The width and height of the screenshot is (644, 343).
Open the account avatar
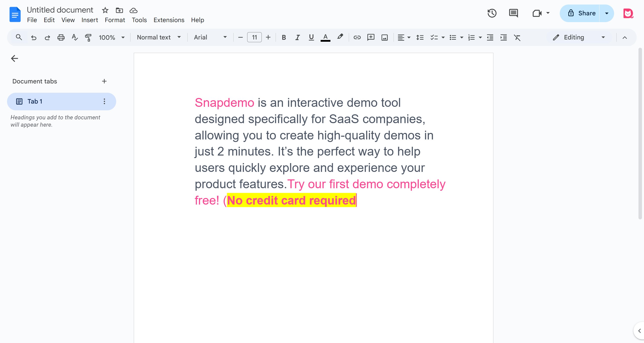(x=628, y=13)
